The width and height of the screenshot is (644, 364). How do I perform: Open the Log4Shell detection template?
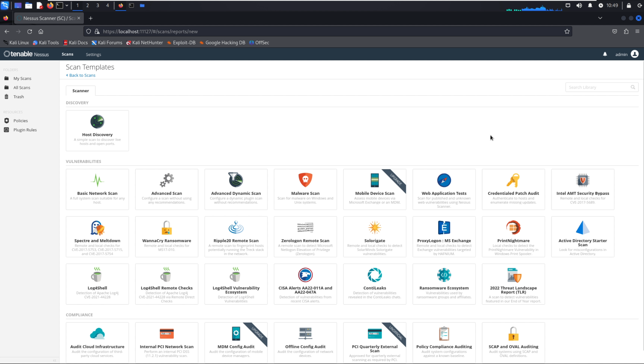(97, 284)
